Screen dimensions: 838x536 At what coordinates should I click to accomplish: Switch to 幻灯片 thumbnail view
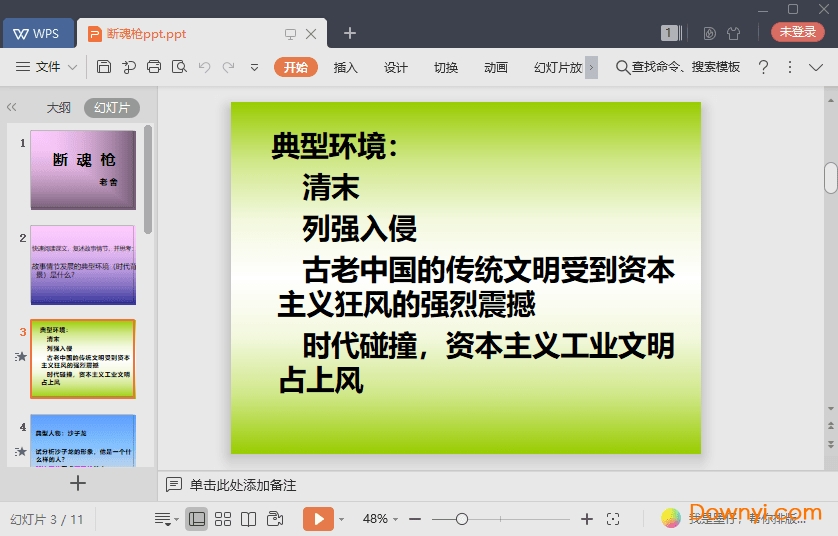coord(112,107)
